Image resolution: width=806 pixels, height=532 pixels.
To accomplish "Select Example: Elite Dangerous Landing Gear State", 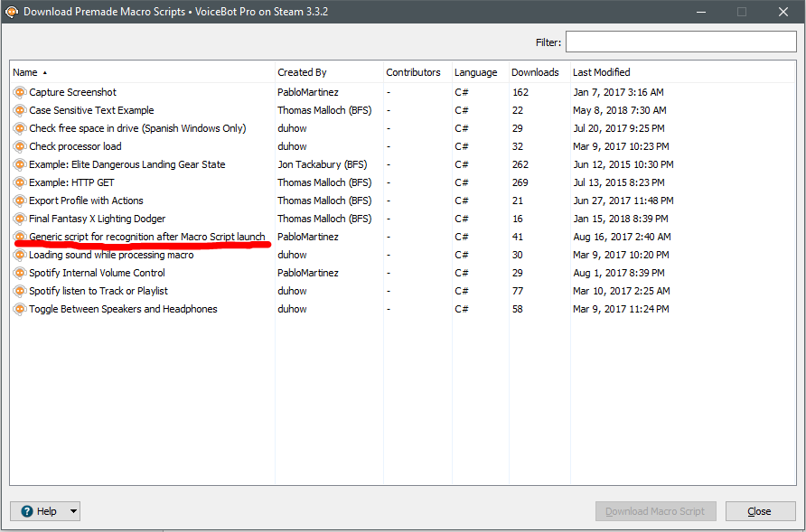I will 127,164.
